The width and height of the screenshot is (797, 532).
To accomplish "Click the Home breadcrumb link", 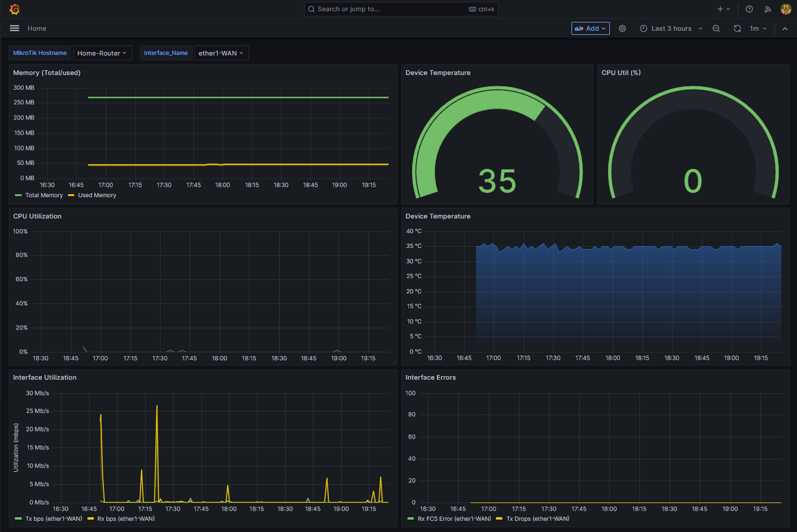I will (37, 28).
